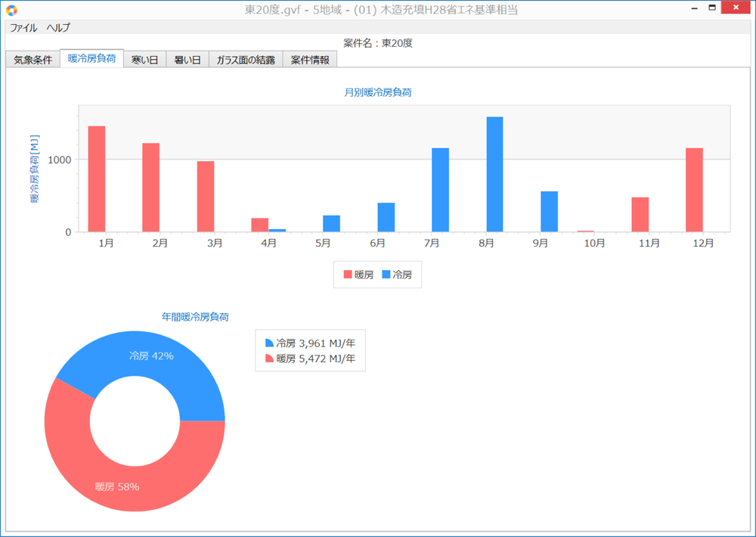Click the 月別暖冷房負荷 chart title
The height and width of the screenshot is (537, 756).
[x=377, y=92]
